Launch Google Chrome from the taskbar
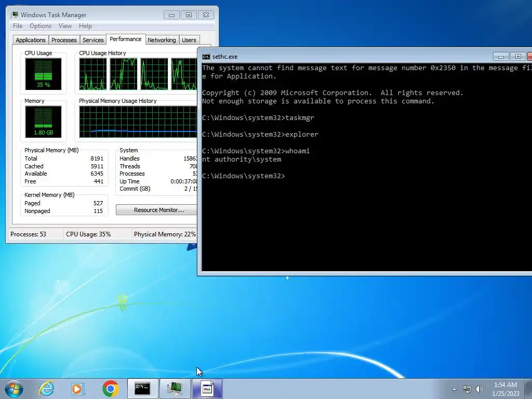The image size is (532, 399). 110,389
